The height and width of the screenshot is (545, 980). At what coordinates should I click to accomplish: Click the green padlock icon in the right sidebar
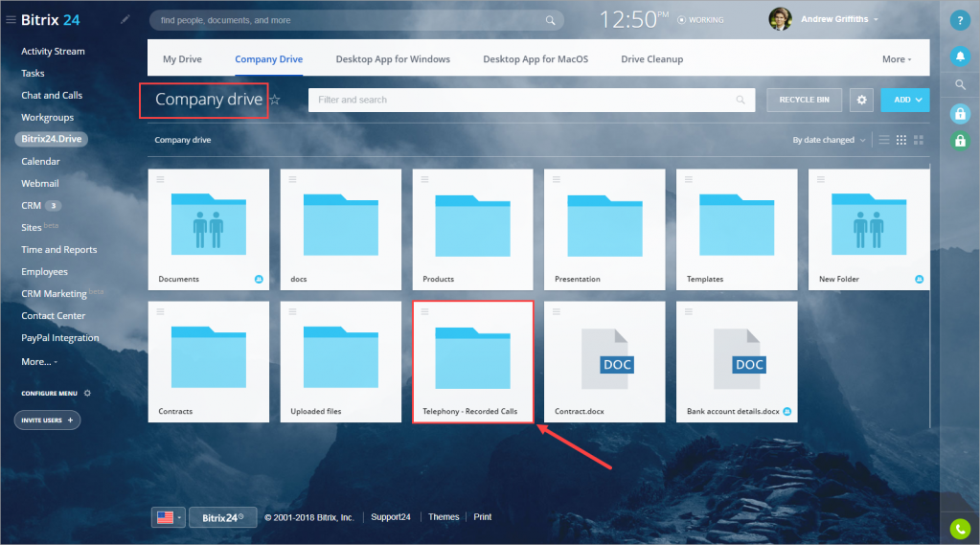coord(960,141)
